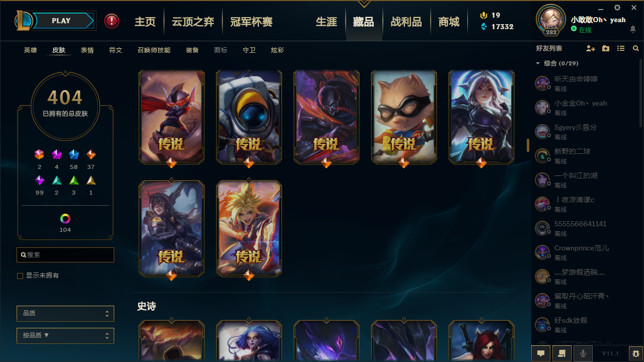Click the PLAY button
The width and height of the screenshot is (644, 362).
61,21
